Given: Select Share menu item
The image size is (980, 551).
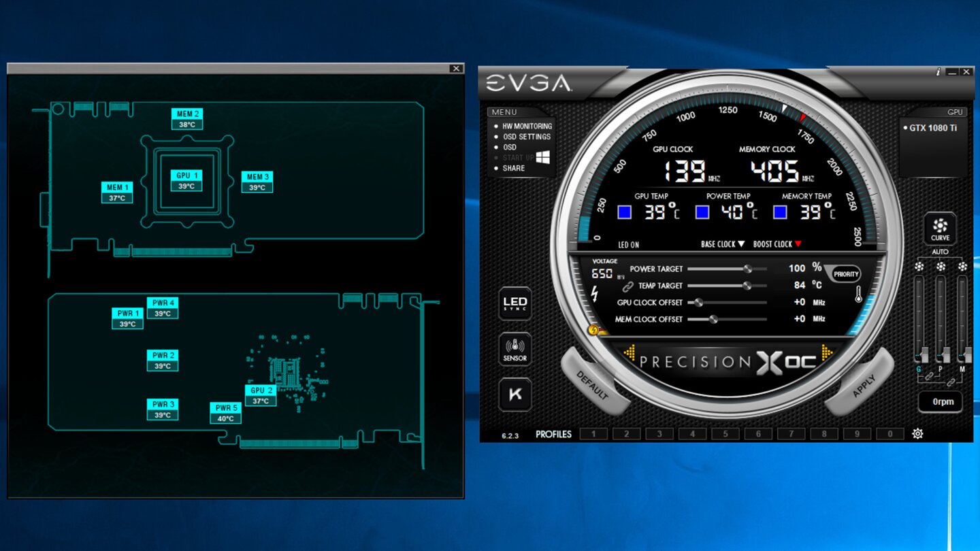Looking at the screenshot, I should (x=513, y=168).
